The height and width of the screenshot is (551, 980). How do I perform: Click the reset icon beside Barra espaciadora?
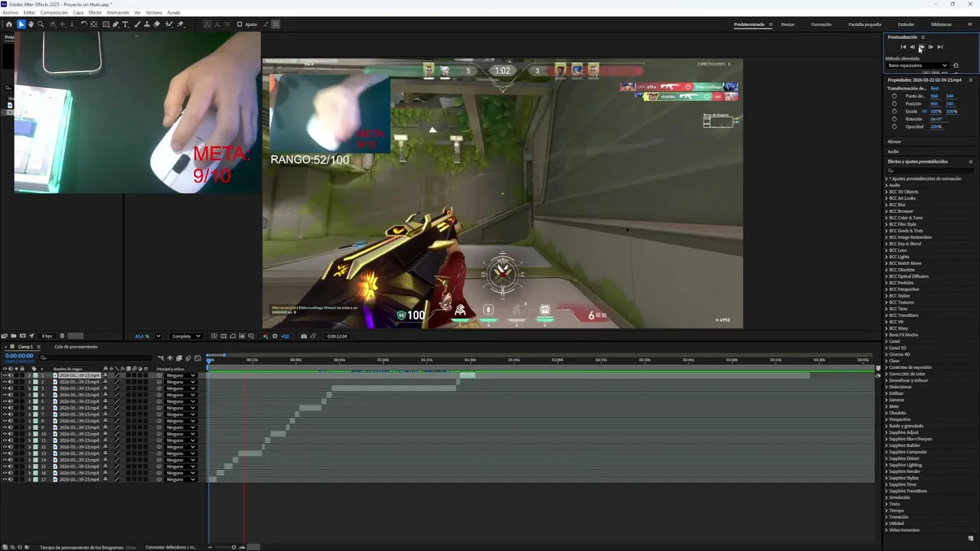click(x=955, y=66)
